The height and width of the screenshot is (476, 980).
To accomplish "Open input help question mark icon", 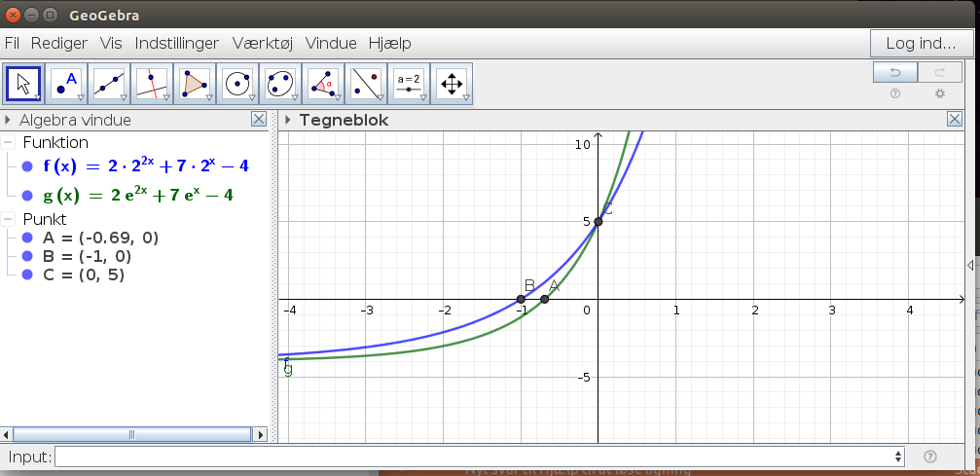I will [929, 457].
